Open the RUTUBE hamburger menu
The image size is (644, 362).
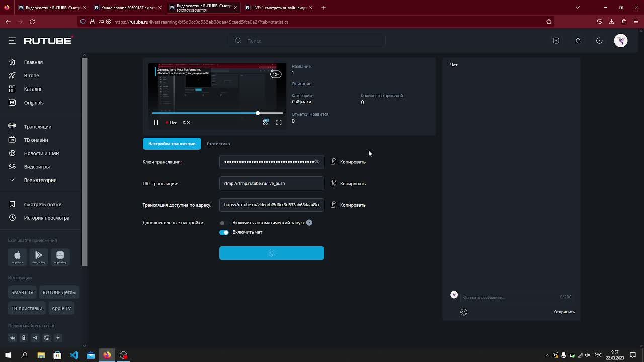[x=12, y=41]
